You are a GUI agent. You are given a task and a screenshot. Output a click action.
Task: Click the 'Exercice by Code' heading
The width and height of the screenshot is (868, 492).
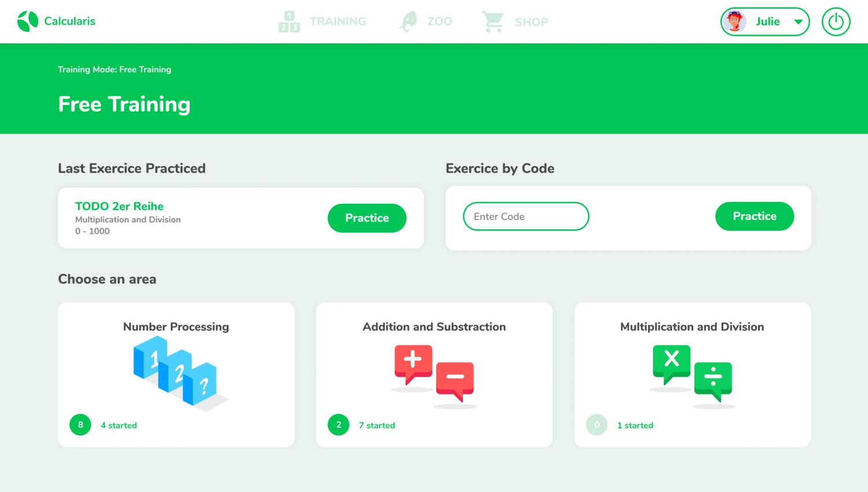point(500,168)
